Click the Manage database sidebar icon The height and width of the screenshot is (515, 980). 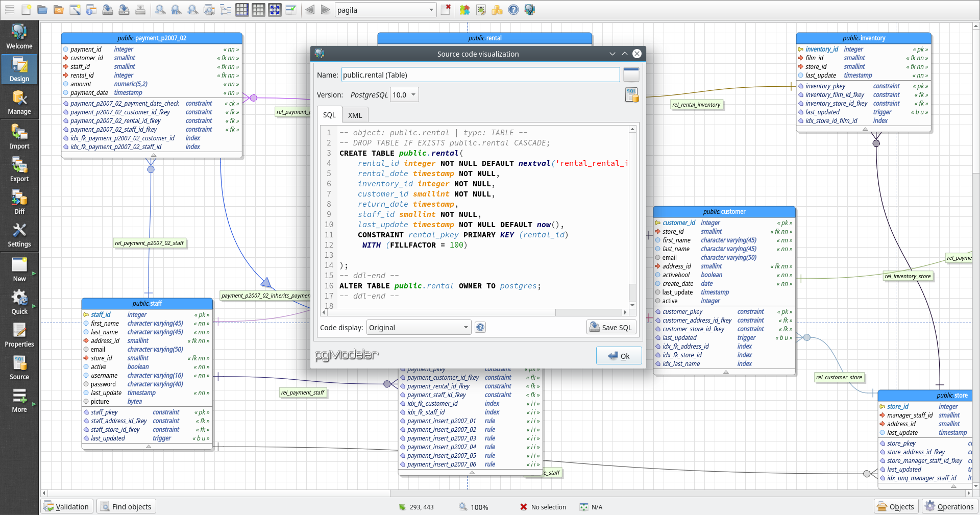tap(19, 102)
